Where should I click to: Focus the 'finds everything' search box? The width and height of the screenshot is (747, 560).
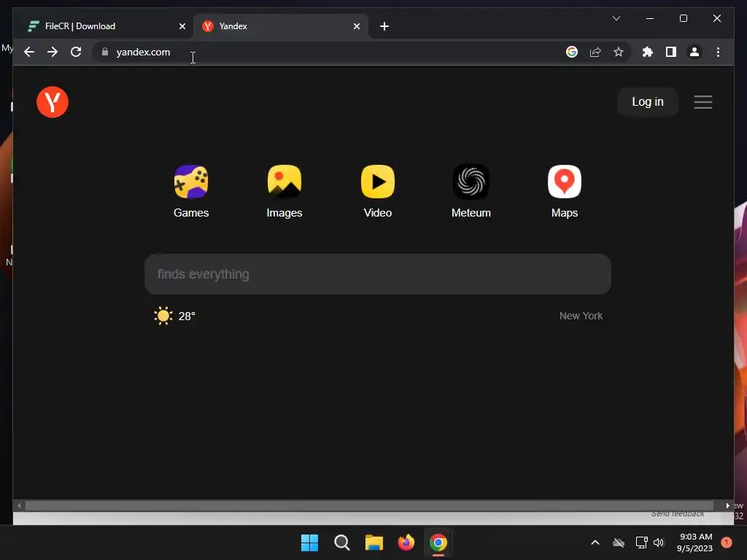378,274
